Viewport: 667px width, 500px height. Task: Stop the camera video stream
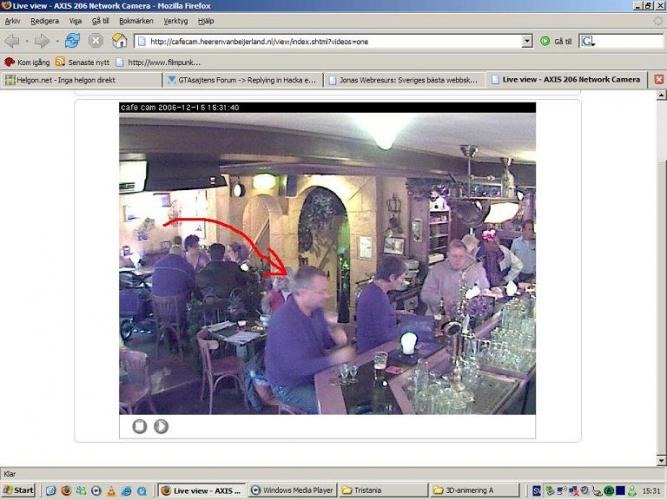(x=140, y=426)
